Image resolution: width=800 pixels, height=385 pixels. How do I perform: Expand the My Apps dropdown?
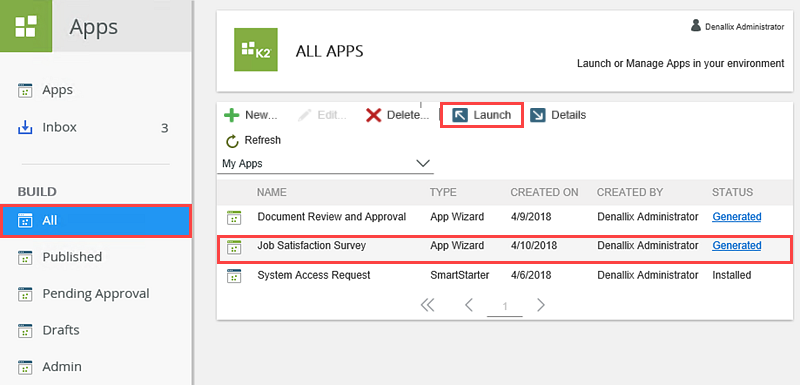[x=325, y=164]
